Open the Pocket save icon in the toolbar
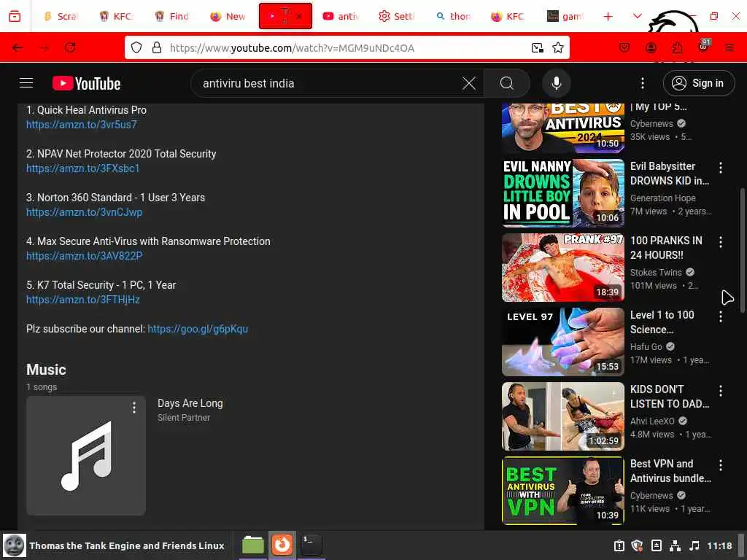Screen dimensions: 747x560 coord(624,47)
